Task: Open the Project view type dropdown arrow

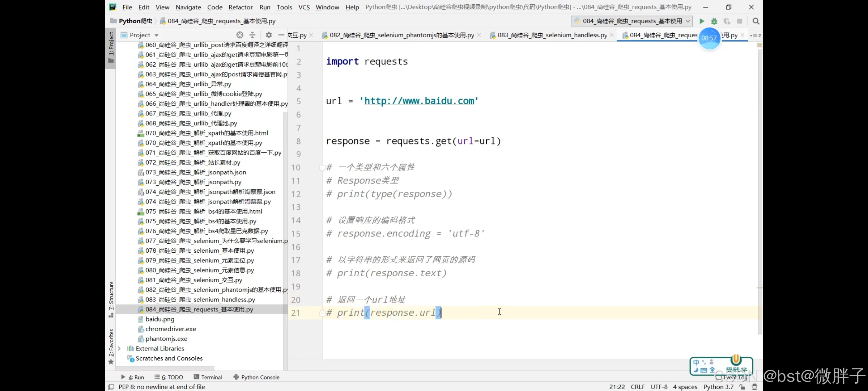Action: tap(157, 35)
